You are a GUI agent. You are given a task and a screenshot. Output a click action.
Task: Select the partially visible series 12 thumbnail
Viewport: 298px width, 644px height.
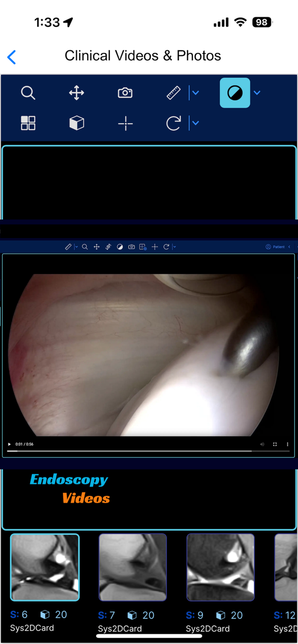286,567
